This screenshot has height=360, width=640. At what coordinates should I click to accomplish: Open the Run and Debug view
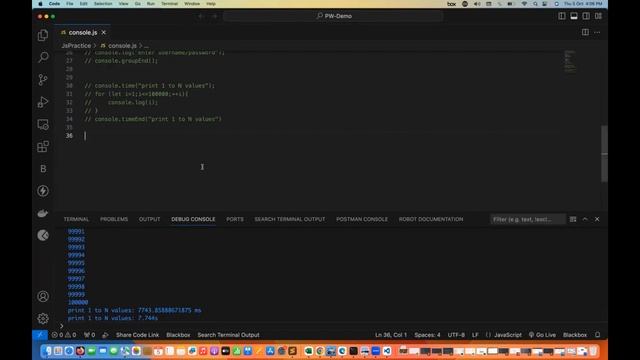click(x=43, y=102)
